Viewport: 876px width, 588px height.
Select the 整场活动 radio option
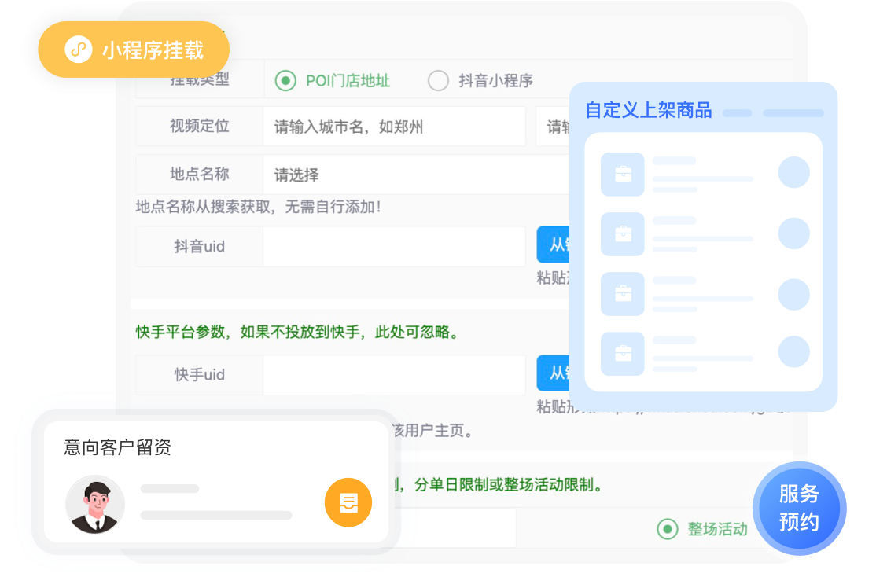(x=667, y=529)
